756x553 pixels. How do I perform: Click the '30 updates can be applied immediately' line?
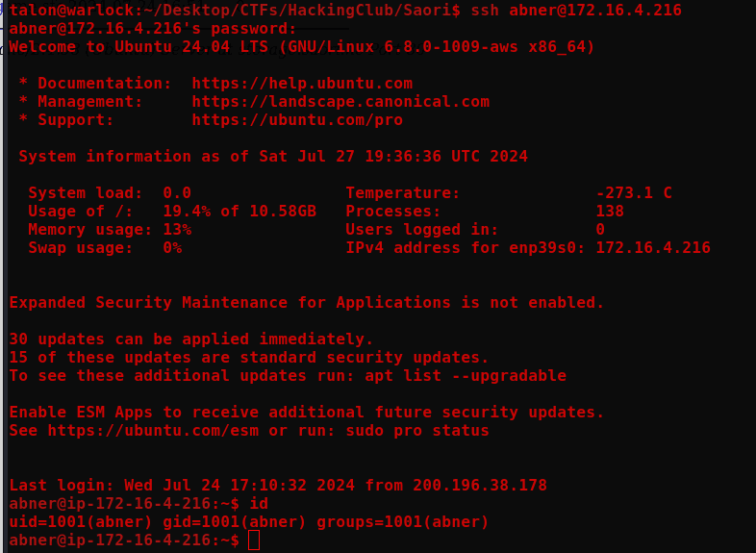pyautogui.click(x=191, y=339)
